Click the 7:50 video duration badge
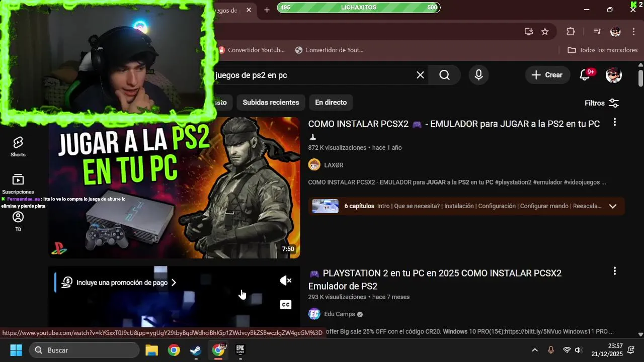Viewport: 644px width, 362px height. [288, 249]
